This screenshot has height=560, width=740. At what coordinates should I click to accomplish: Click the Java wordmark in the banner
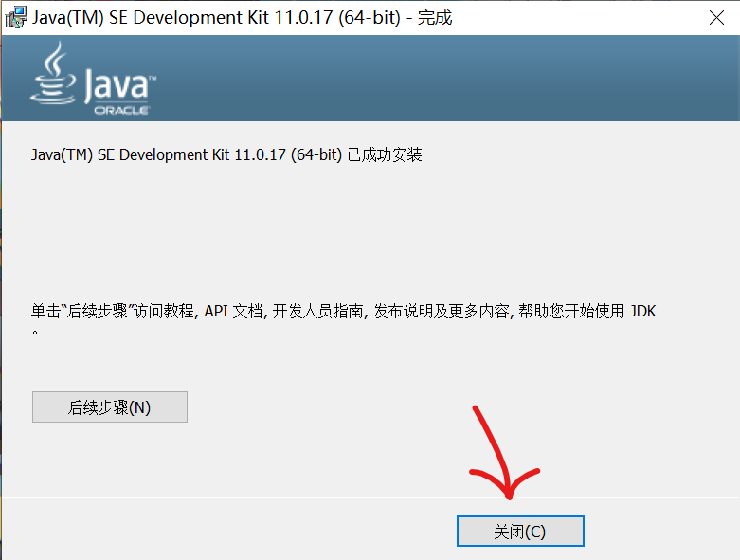117,86
